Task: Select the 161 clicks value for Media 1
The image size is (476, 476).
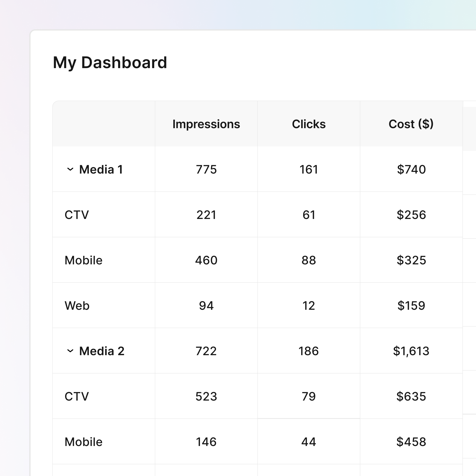Action: tap(309, 169)
